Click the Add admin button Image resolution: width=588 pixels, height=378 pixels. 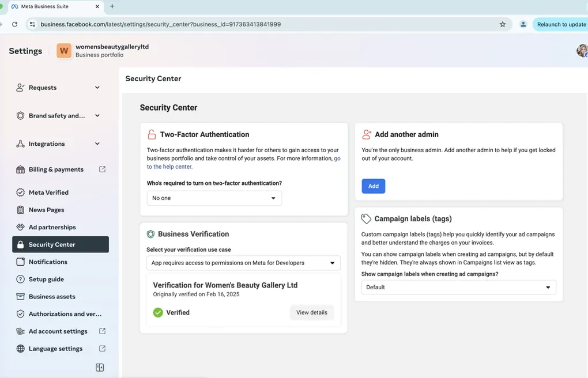pos(373,186)
